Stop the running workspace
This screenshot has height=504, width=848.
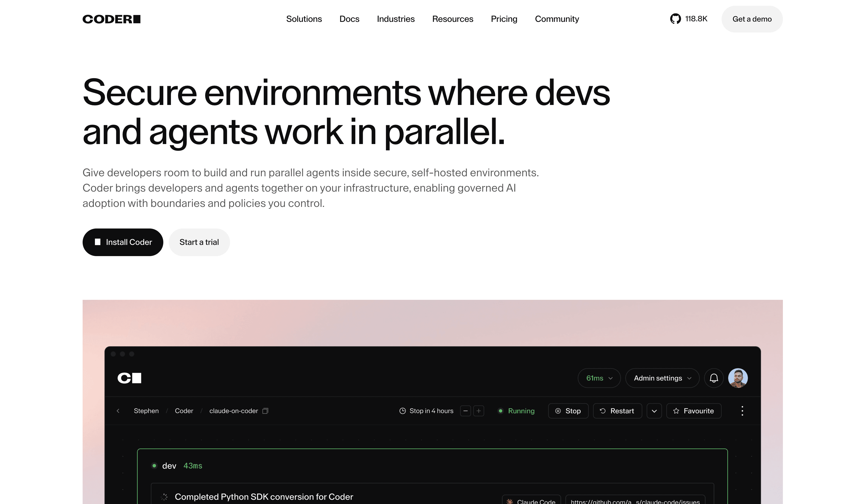click(x=568, y=411)
